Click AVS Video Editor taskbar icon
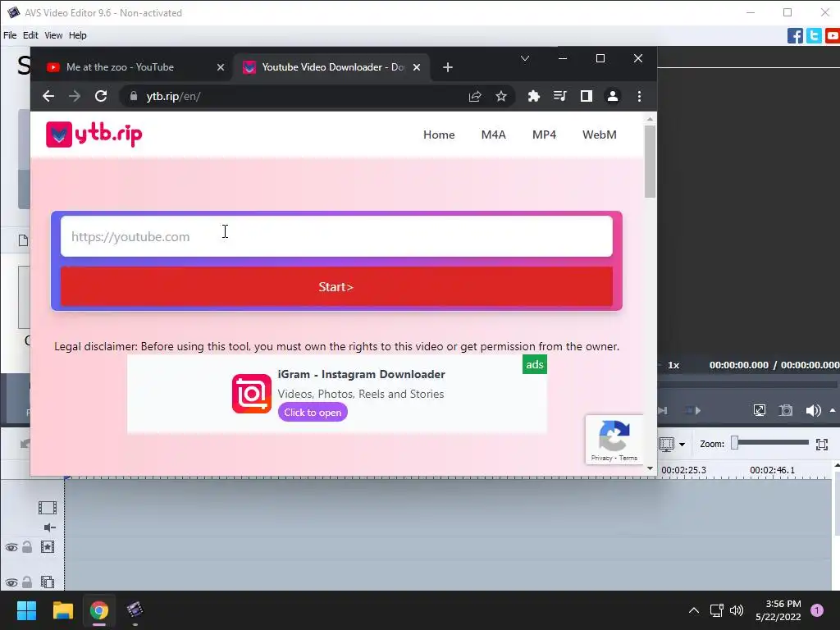The width and height of the screenshot is (840, 630). [x=135, y=610]
